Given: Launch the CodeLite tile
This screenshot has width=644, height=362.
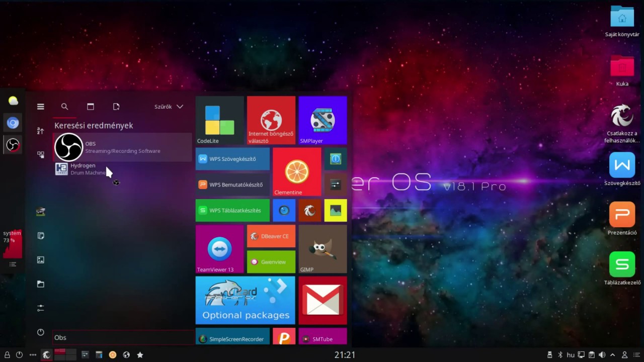Looking at the screenshot, I should [x=220, y=120].
